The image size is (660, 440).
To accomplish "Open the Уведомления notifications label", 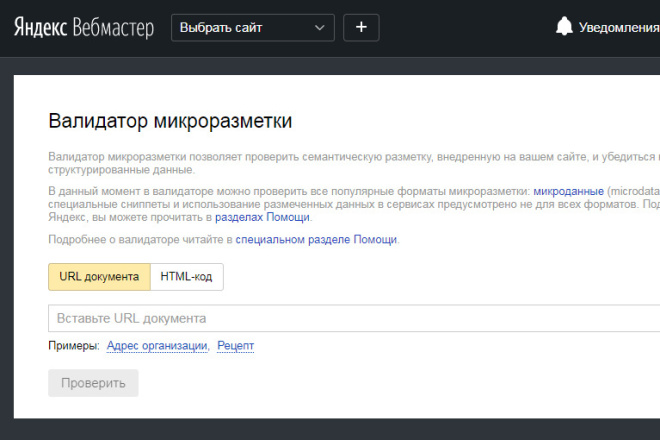I will 618,27.
